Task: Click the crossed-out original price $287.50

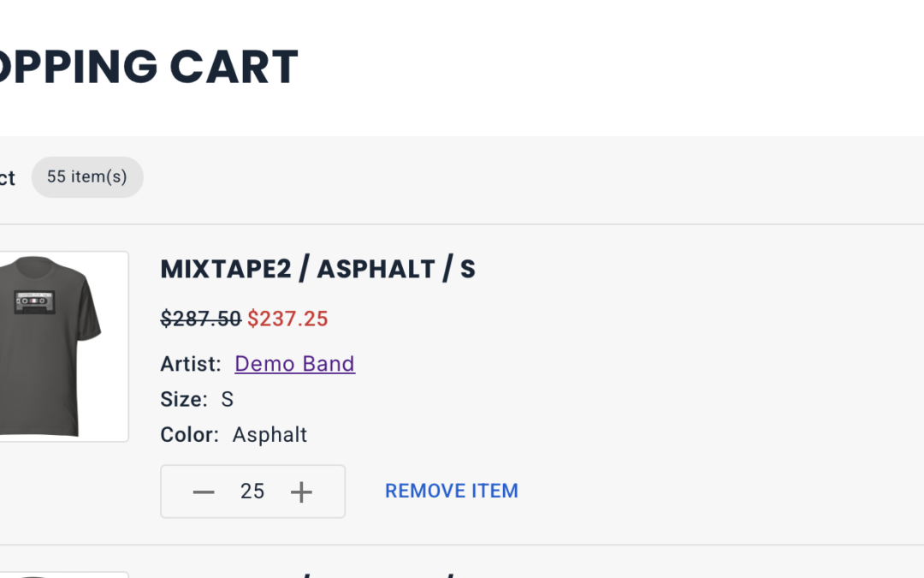Action: [201, 319]
